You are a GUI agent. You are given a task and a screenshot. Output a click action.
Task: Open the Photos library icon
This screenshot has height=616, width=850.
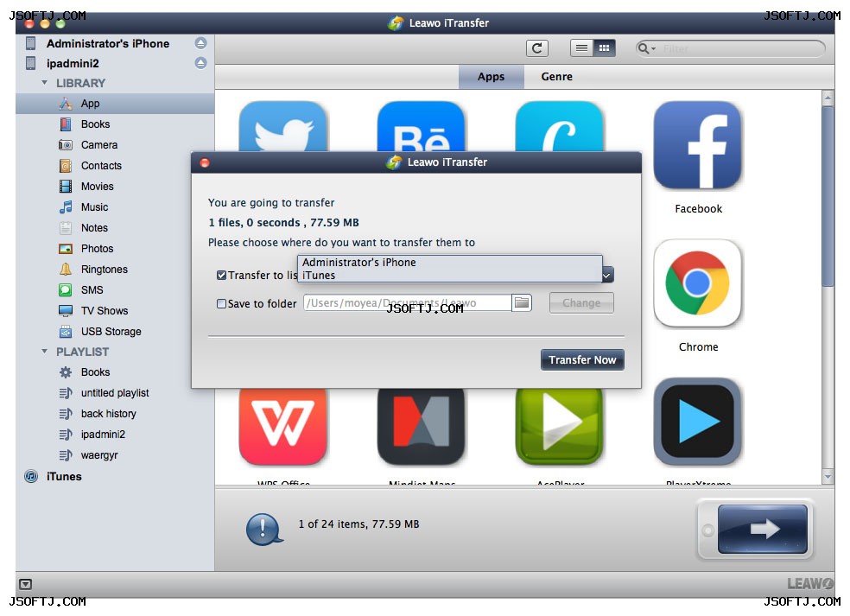tap(66, 248)
